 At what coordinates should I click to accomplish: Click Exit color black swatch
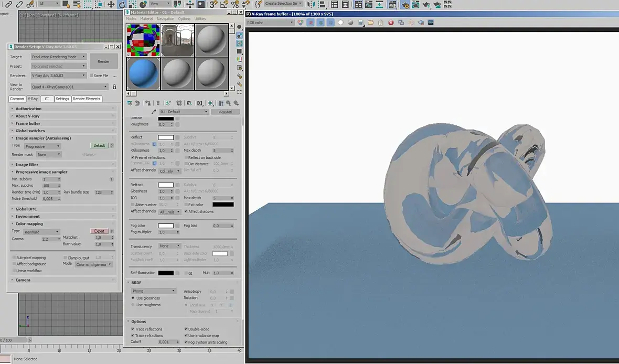click(223, 205)
